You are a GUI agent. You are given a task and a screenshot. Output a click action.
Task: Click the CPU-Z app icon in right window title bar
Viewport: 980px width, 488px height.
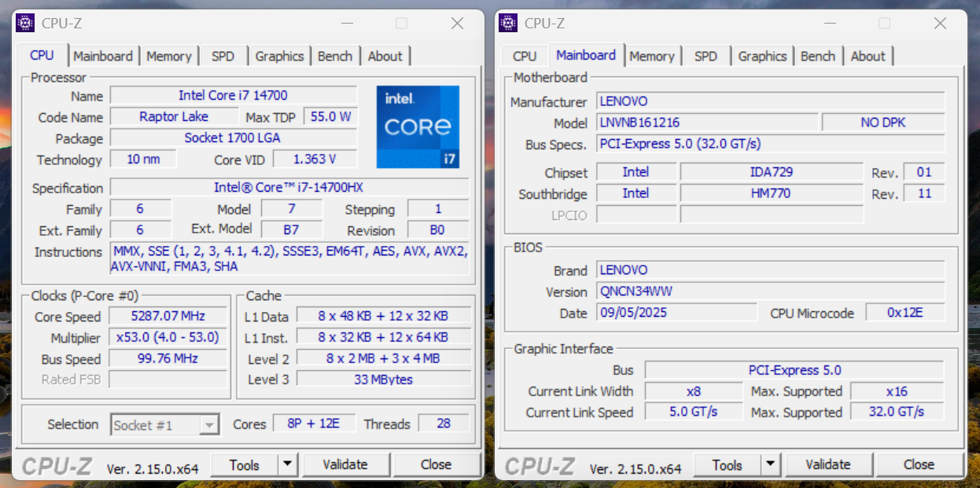(x=507, y=23)
